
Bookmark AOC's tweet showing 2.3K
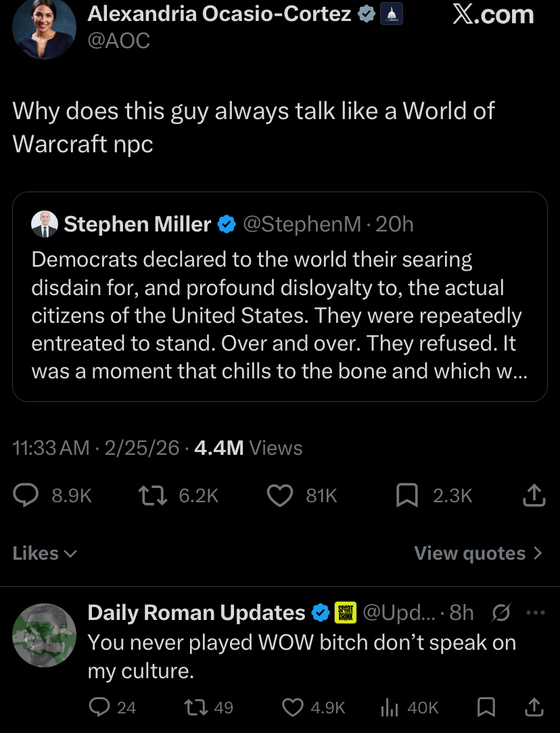pyautogui.click(x=407, y=496)
